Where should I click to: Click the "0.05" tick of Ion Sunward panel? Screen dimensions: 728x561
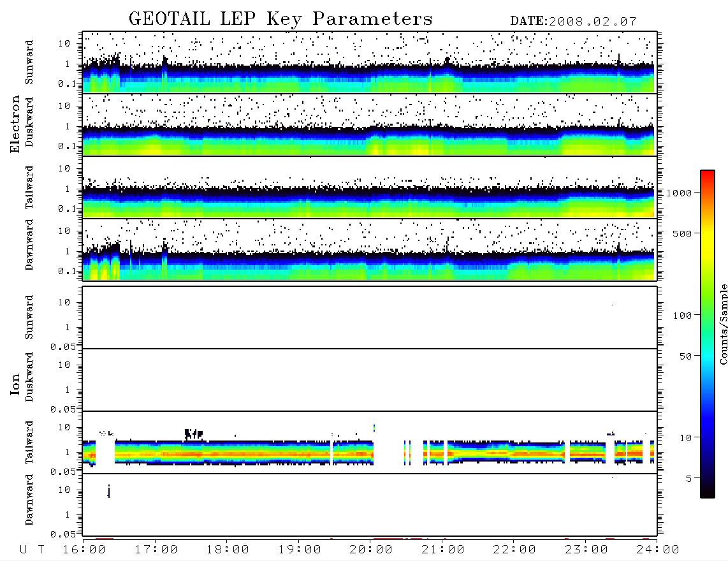(x=62, y=346)
